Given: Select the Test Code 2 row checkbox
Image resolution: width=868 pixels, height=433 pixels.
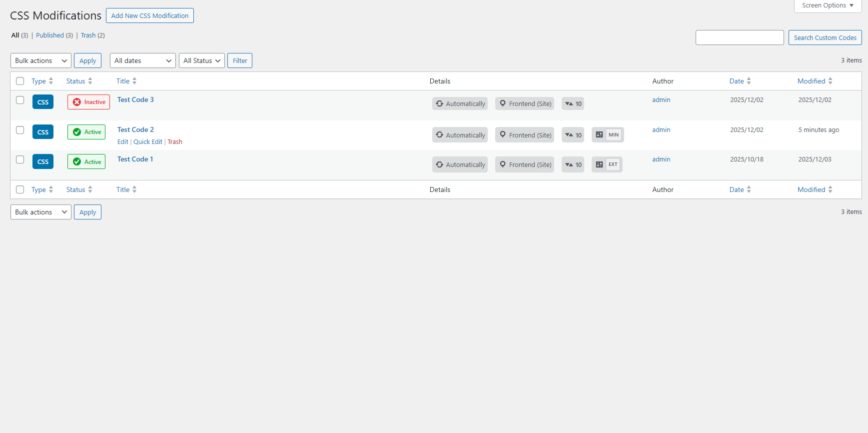Looking at the screenshot, I should pyautogui.click(x=20, y=130).
